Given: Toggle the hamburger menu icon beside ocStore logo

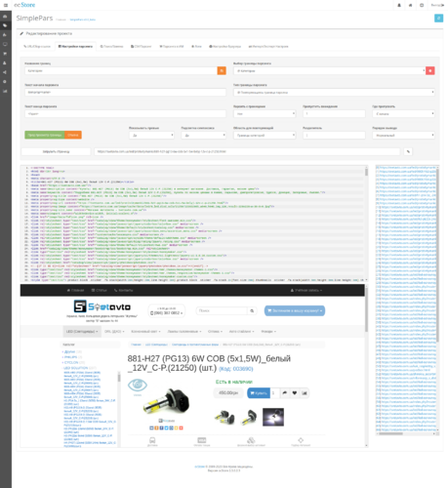Looking at the screenshot, I should [x=6, y=5].
